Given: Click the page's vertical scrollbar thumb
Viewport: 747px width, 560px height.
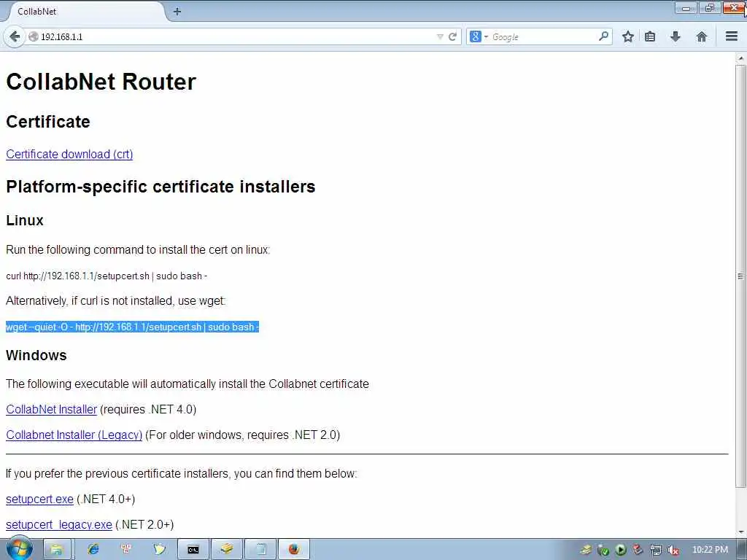Looking at the screenshot, I should pyautogui.click(x=740, y=276).
